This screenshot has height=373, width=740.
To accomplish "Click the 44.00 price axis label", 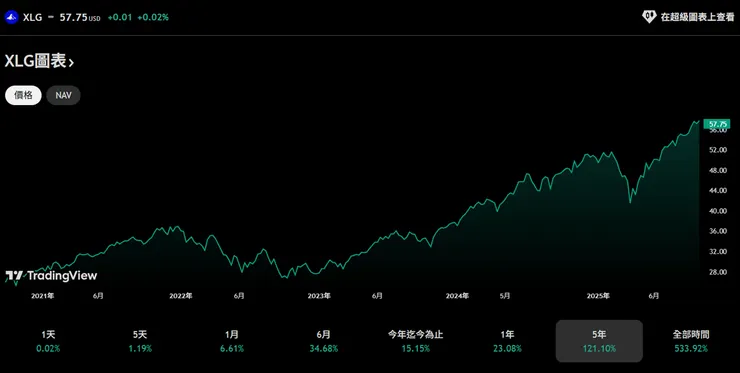I will click(718, 191).
